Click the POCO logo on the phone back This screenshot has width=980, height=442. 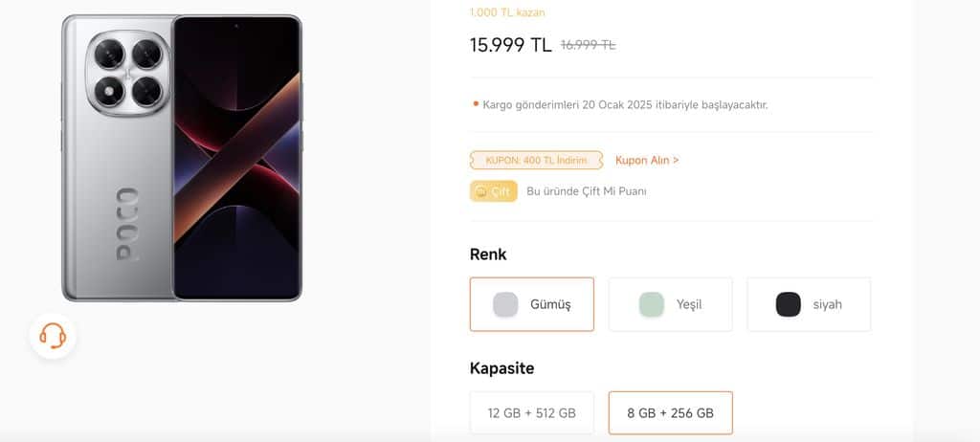[x=127, y=225]
